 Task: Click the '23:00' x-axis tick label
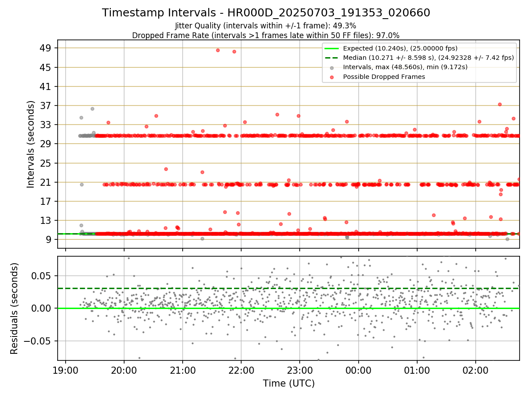[x=300, y=370]
